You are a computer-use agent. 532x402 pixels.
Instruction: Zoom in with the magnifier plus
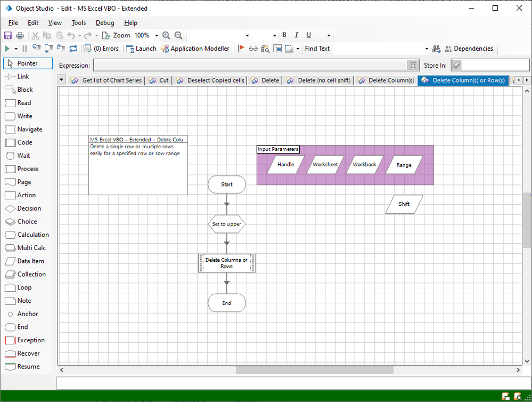166,35
